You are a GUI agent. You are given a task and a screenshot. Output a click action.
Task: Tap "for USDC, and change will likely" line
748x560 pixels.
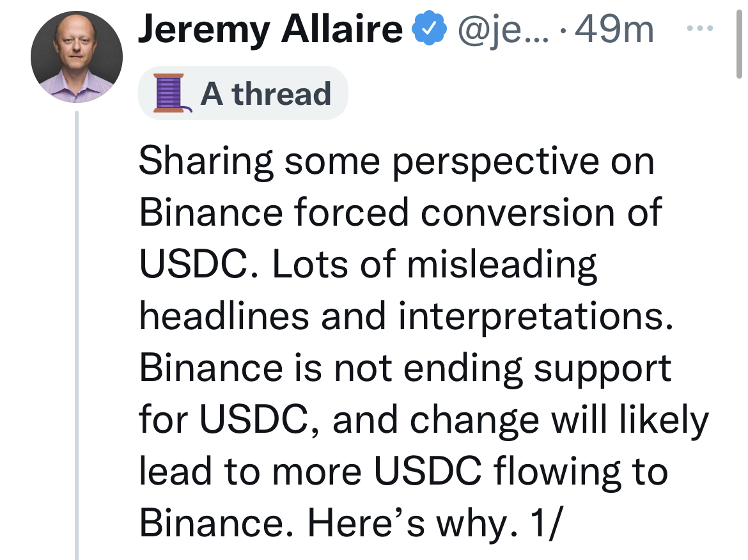[423, 419]
